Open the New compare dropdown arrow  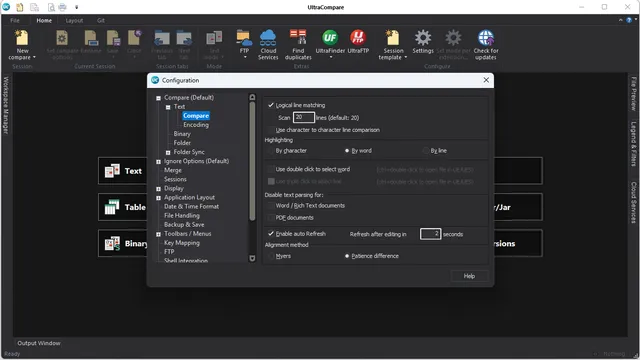(x=34, y=58)
